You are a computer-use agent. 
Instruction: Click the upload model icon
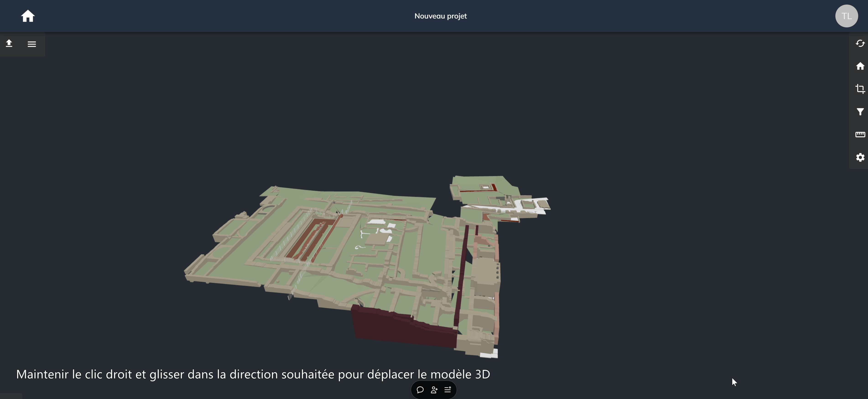coord(9,44)
